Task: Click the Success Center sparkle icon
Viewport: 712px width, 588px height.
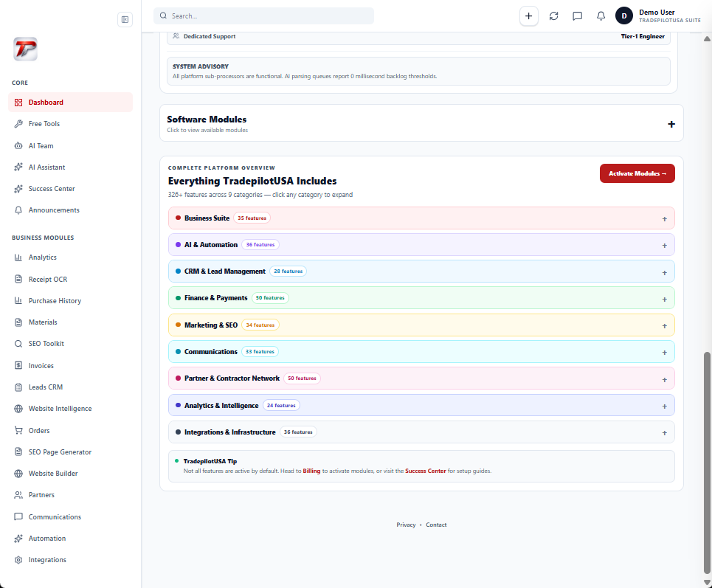Action: click(18, 188)
